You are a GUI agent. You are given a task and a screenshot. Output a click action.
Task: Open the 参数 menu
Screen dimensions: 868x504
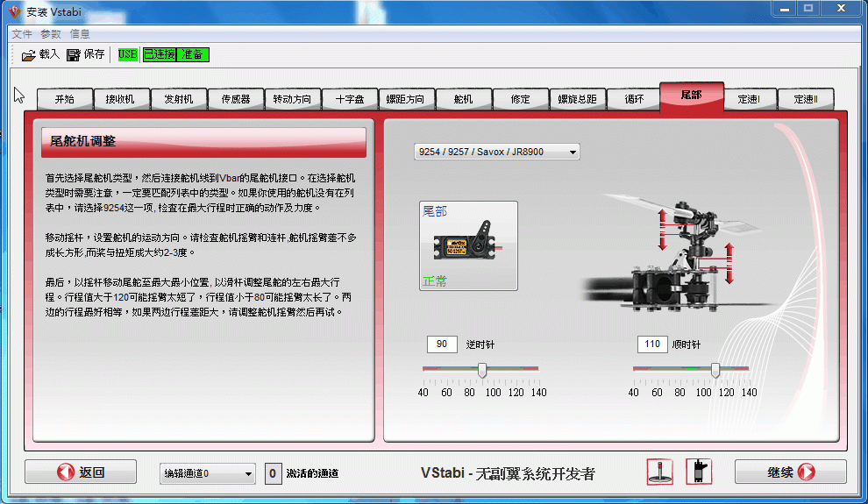click(51, 34)
